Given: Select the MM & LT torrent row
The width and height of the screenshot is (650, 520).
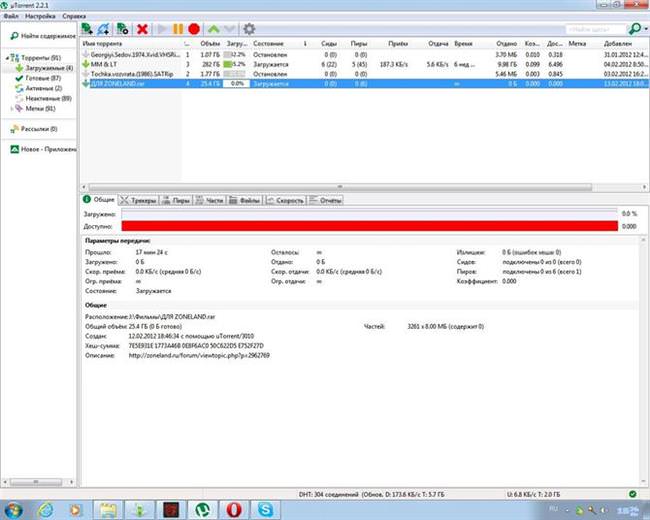Looking at the screenshot, I should [365, 64].
